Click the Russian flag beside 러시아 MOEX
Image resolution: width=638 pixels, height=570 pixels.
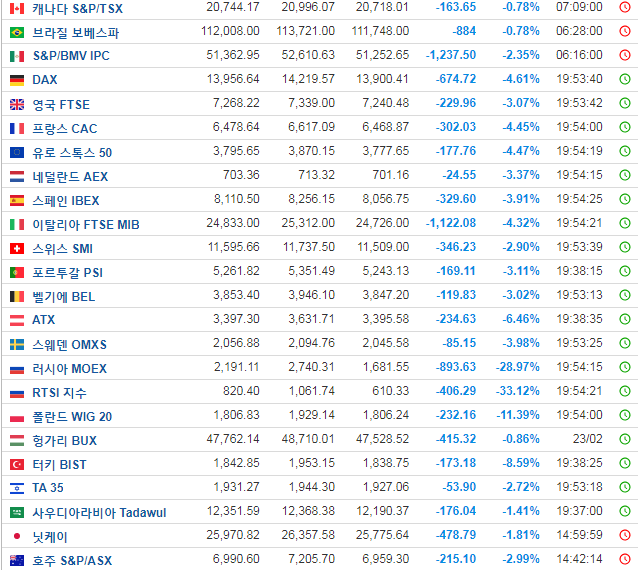pos(17,369)
